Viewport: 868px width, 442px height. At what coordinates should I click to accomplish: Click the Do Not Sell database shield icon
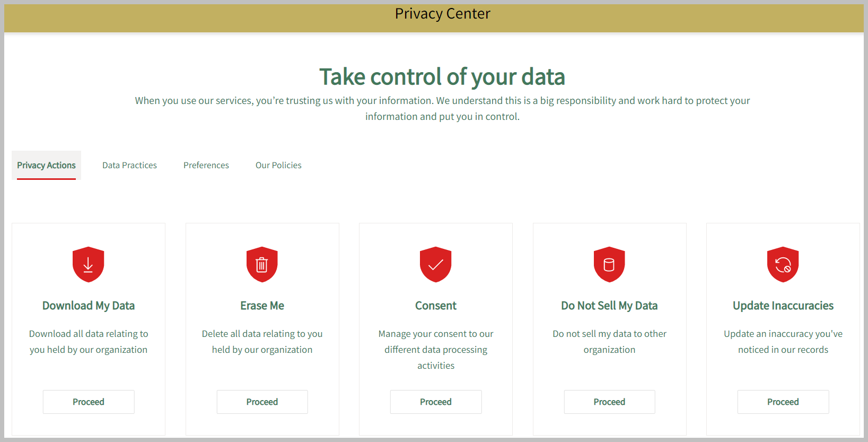pyautogui.click(x=609, y=264)
